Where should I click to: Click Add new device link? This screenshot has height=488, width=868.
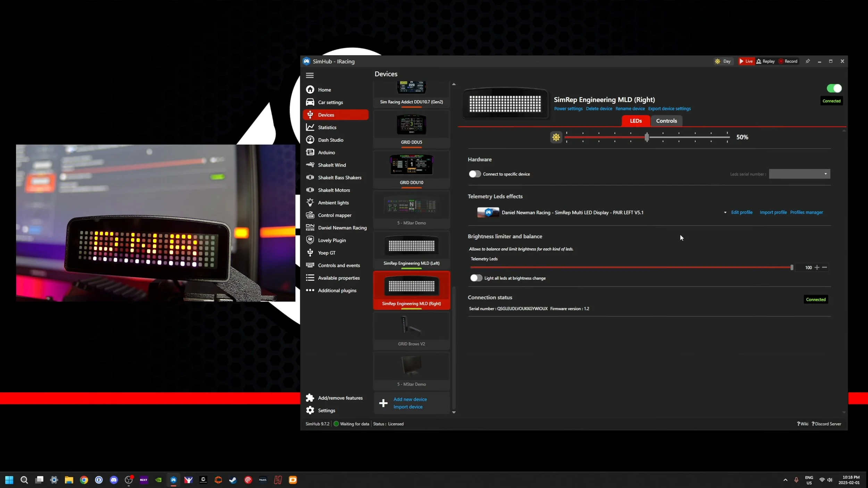point(410,399)
